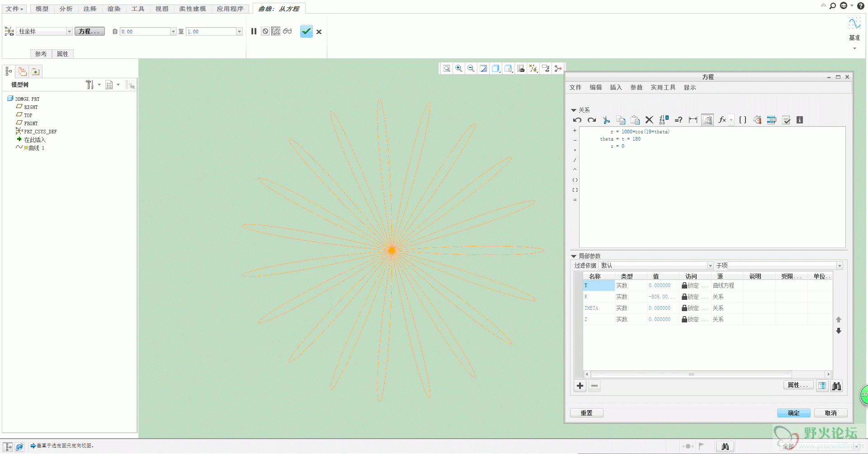Viewport: 868px width, 454px height.
Task: Insert a function with the fx icon
Action: tap(722, 120)
